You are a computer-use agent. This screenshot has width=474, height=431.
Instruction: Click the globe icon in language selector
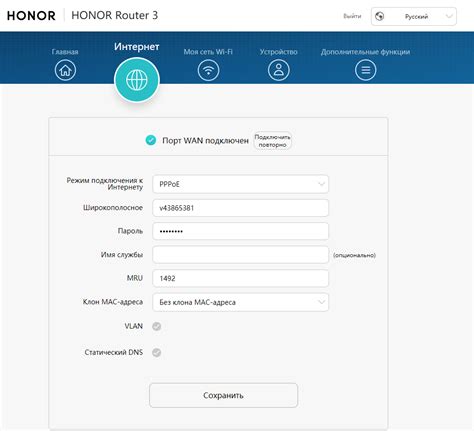click(x=379, y=16)
